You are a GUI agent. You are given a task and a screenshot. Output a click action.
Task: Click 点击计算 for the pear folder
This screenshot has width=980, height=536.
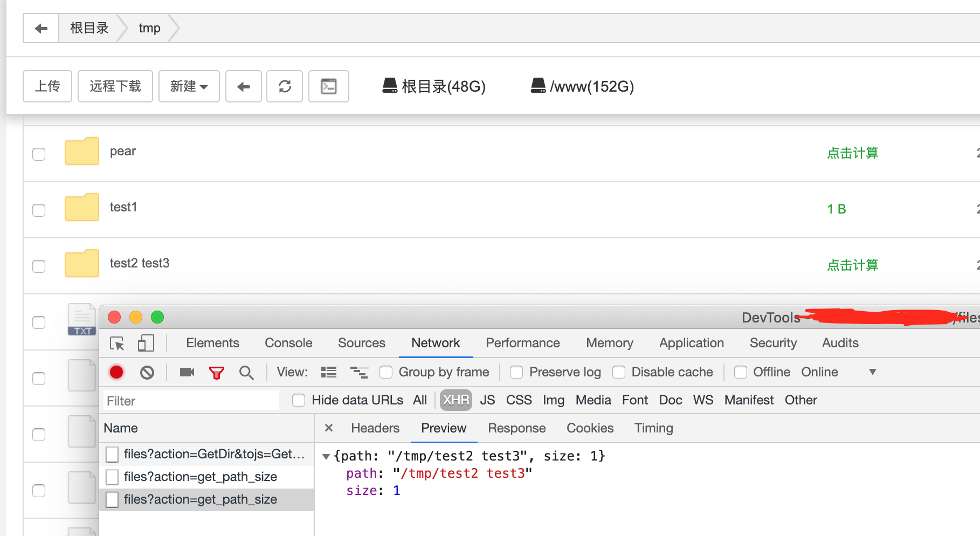pyautogui.click(x=853, y=153)
